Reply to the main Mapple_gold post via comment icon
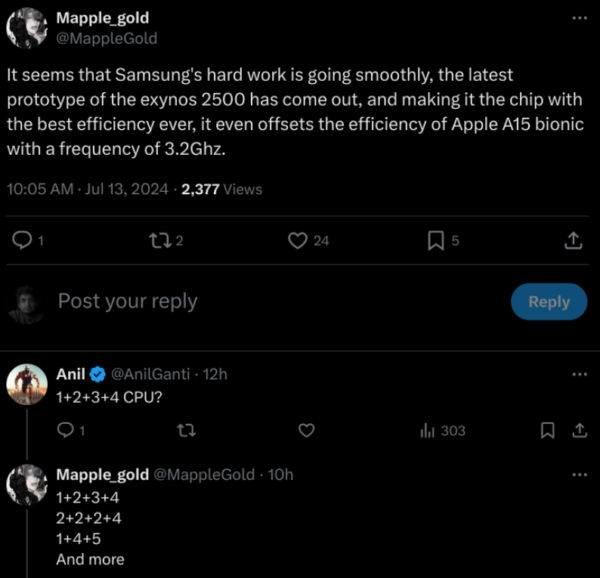This screenshot has width=600, height=578. [20, 240]
